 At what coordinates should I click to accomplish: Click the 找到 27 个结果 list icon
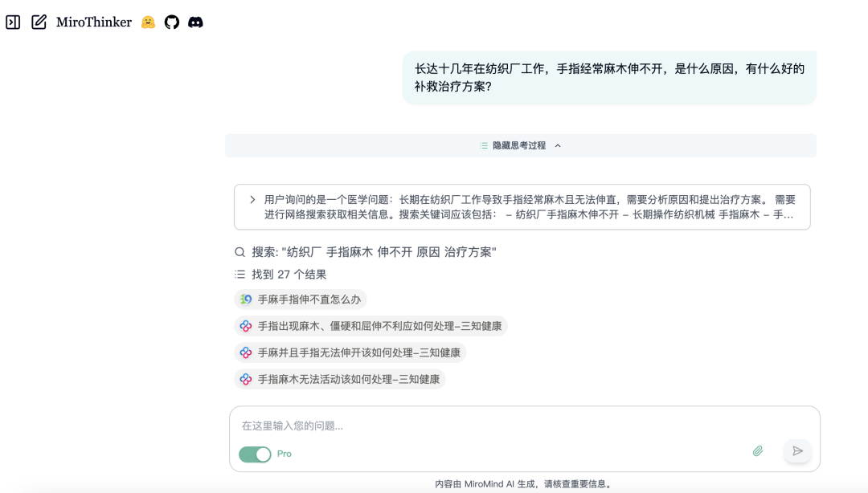pos(240,275)
